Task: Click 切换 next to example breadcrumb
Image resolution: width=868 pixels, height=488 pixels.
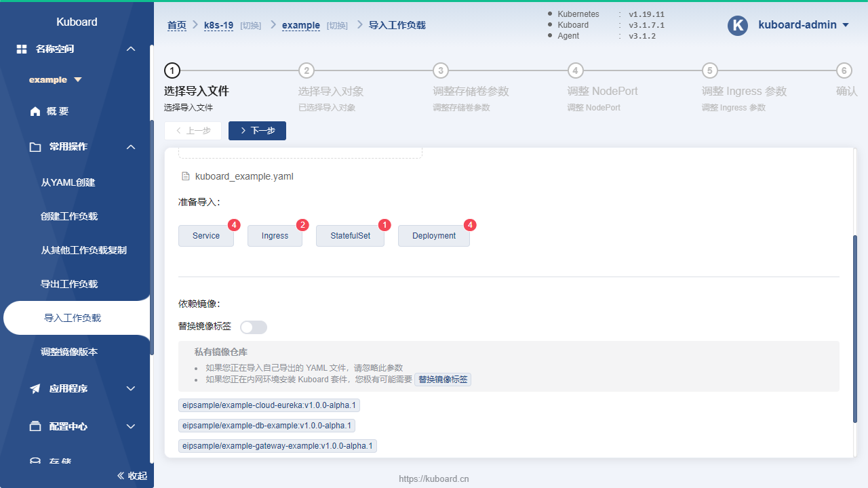Action: pyautogui.click(x=337, y=26)
